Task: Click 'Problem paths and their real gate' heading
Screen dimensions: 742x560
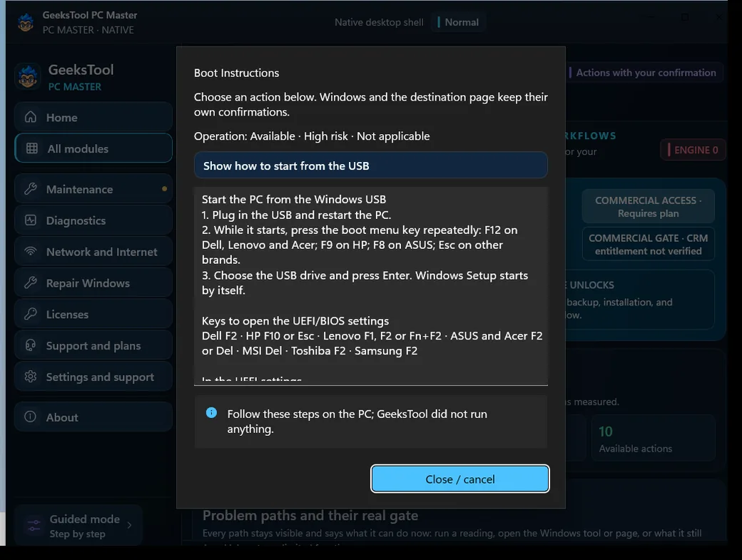Action: 310,515
